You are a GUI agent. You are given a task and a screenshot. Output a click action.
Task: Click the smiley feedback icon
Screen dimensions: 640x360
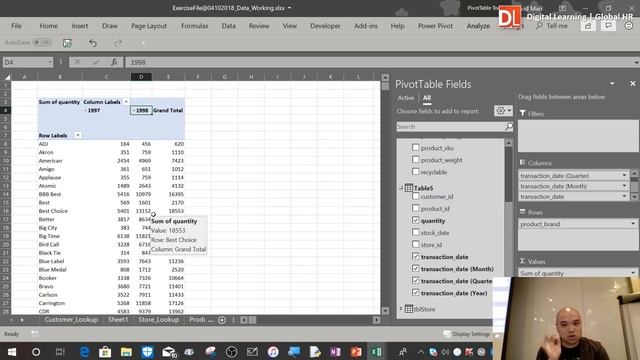(629, 26)
